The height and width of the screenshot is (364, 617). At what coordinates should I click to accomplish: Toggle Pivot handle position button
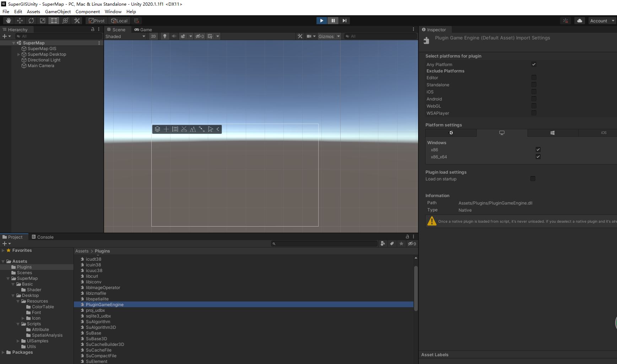(x=97, y=21)
